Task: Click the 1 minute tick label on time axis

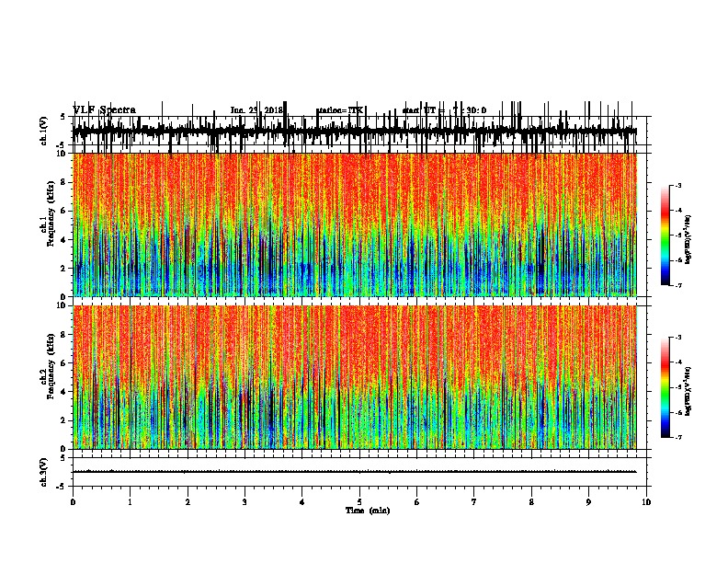Action: (130, 502)
